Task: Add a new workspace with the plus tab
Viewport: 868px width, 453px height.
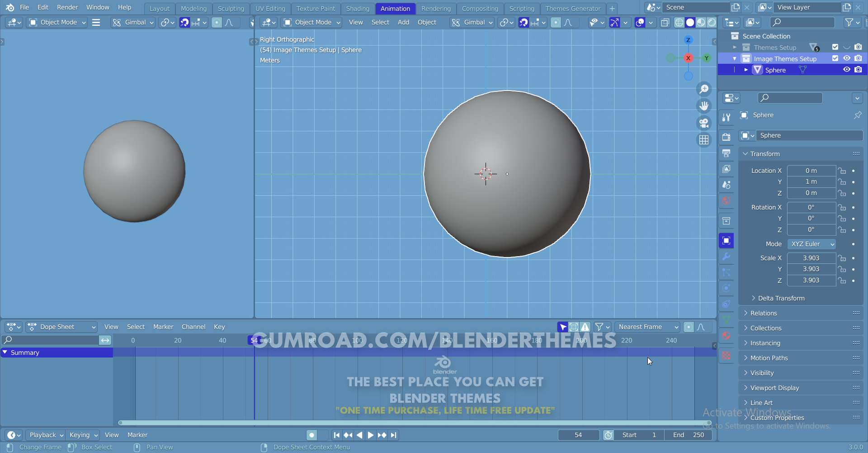Action: coord(612,9)
